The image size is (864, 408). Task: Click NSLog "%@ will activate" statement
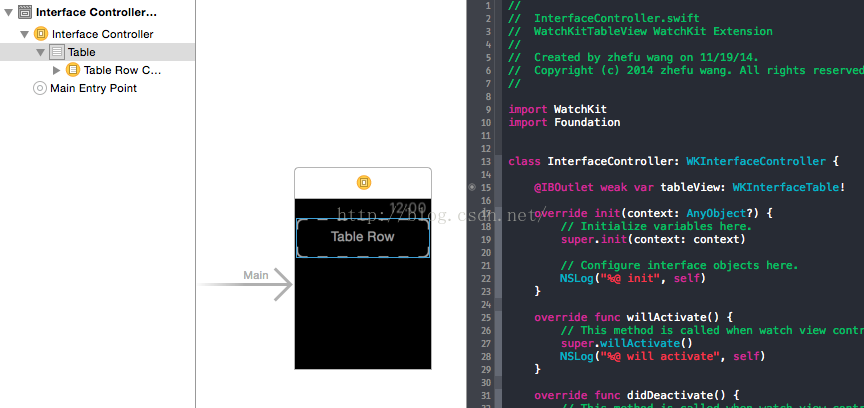(x=663, y=356)
